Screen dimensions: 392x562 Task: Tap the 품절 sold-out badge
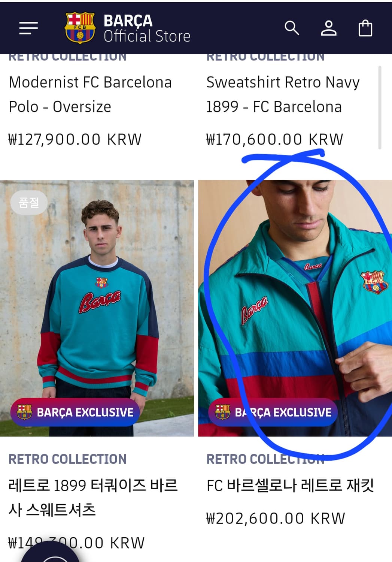click(29, 203)
